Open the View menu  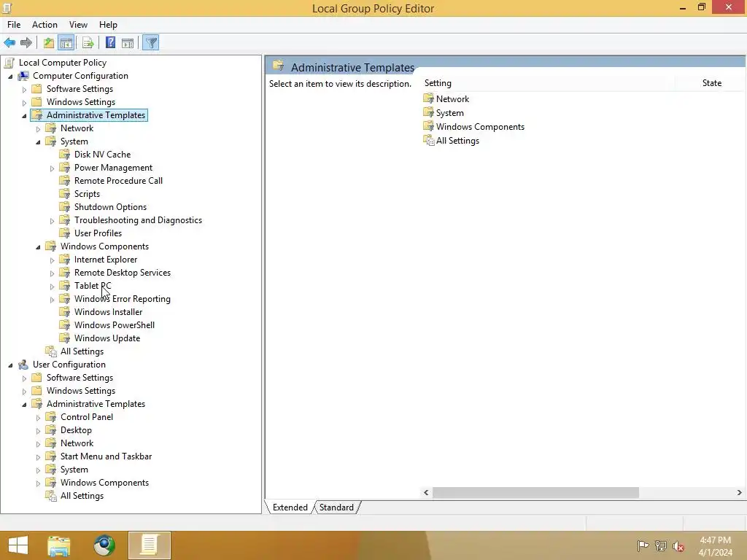[x=78, y=25]
